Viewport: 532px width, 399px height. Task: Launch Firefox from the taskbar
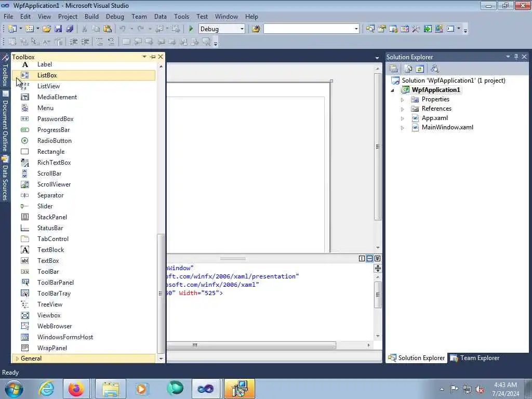(76, 389)
